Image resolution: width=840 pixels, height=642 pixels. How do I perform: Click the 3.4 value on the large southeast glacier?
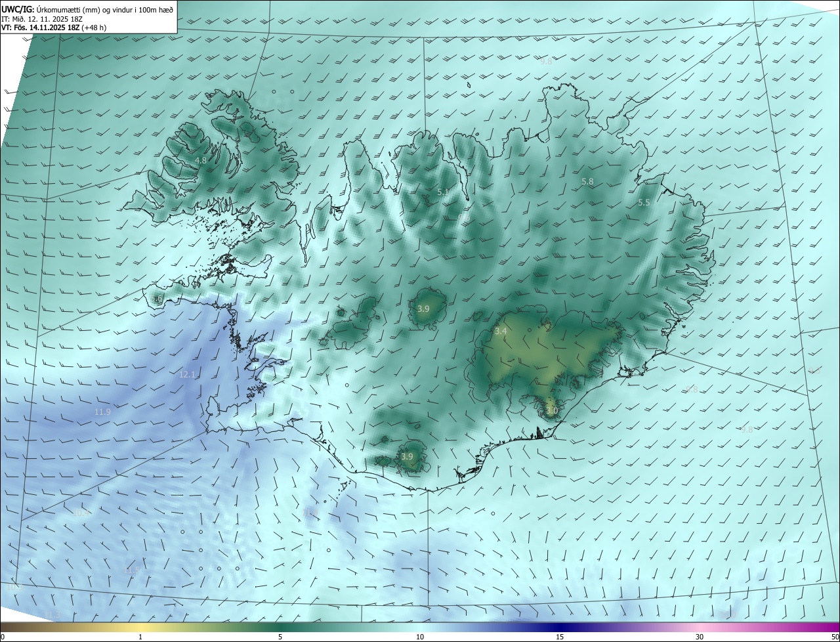coord(501,332)
